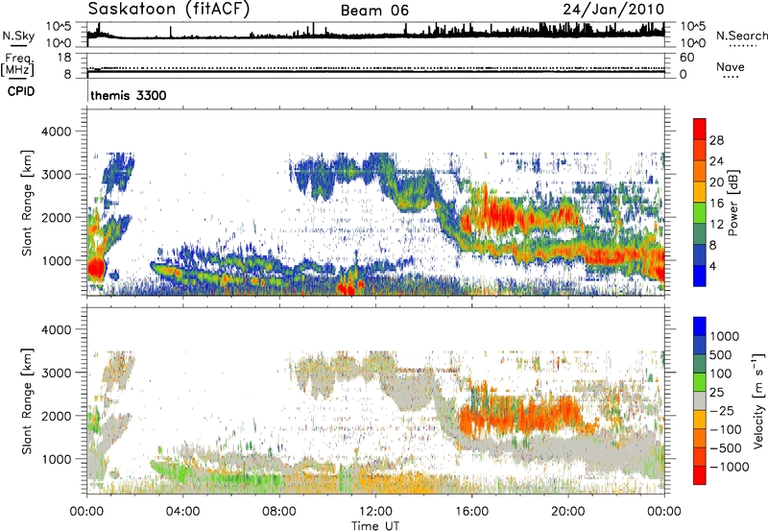The height and width of the screenshot is (532, 768).
Task: Click the '20:00' time axis label
Action: 568,512
